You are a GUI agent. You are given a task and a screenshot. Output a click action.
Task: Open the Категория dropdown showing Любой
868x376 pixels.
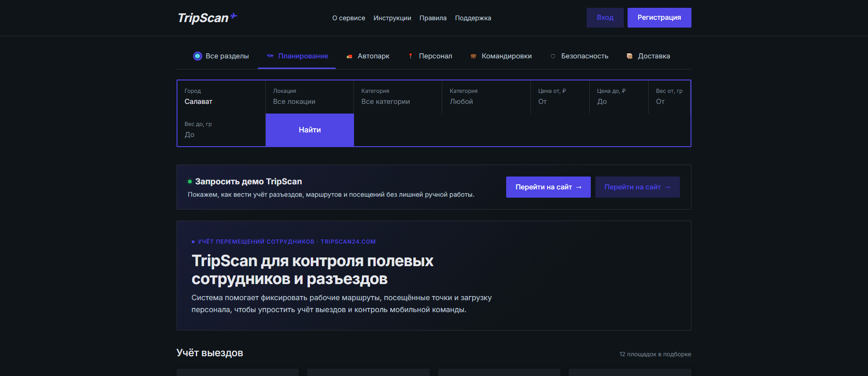pyautogui.click(x=486, y=97)
